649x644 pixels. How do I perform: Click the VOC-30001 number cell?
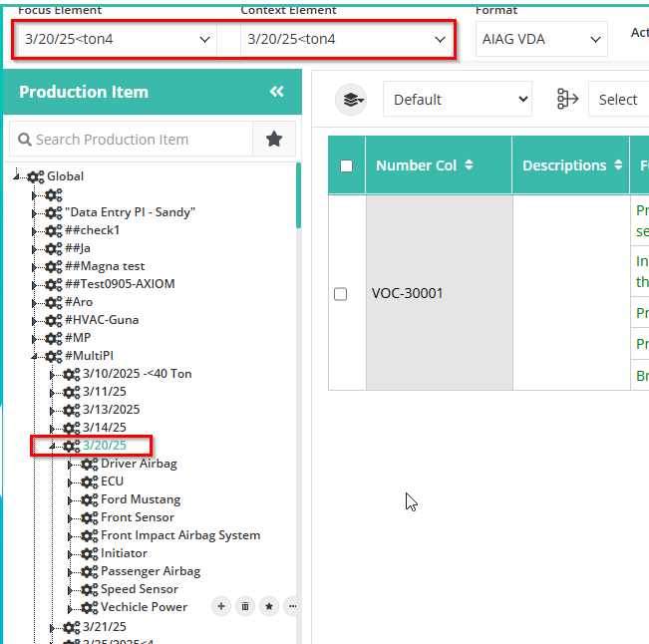click(x=440, y=293)
